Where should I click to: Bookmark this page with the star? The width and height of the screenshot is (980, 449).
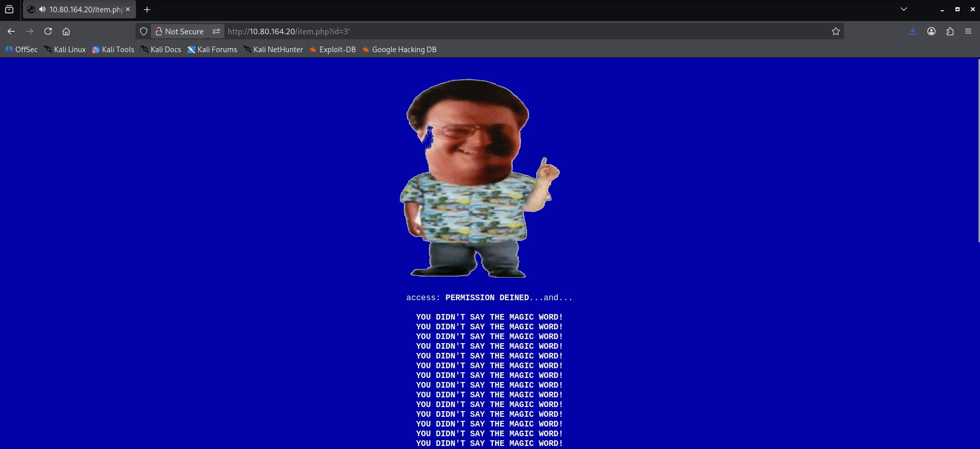coord(835,31)
